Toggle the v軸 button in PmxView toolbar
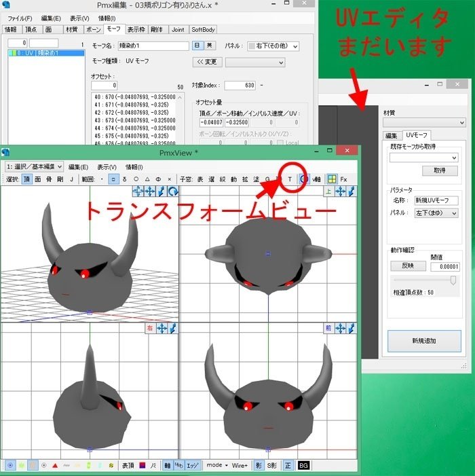 pos(316,179)
